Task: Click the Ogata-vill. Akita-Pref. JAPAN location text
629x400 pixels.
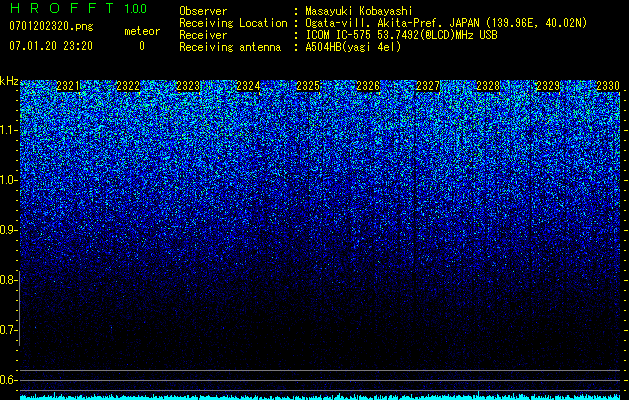Action: click(x=446, y=23)
